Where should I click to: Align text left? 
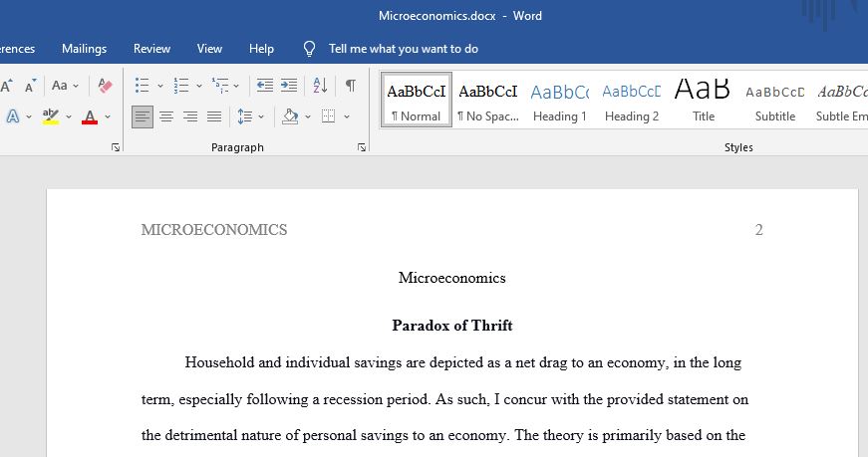[143, 116]
